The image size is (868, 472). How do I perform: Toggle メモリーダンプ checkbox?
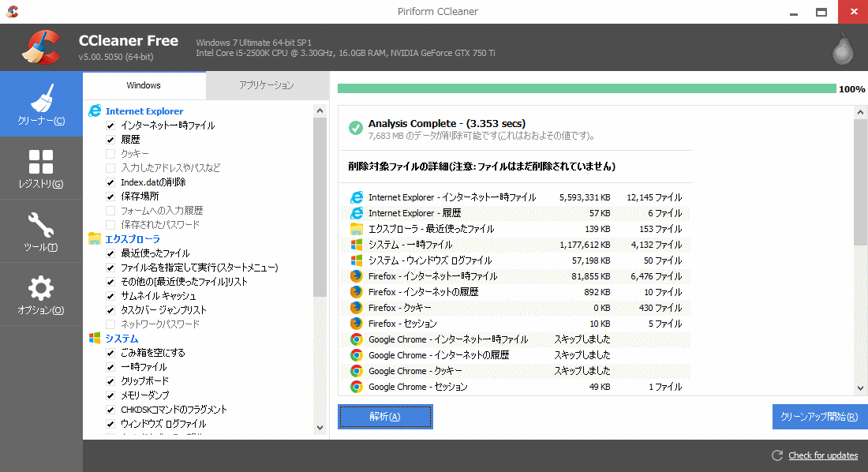[110, 395]
